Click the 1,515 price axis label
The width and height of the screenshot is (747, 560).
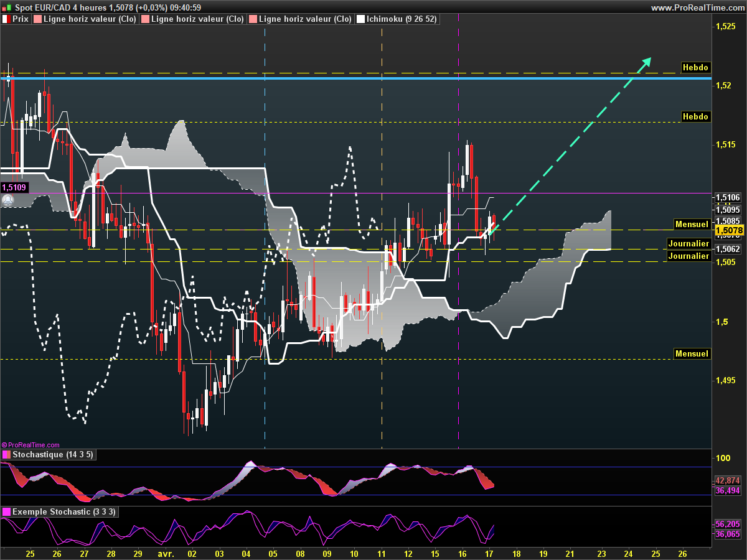click(x=726, y=144)
